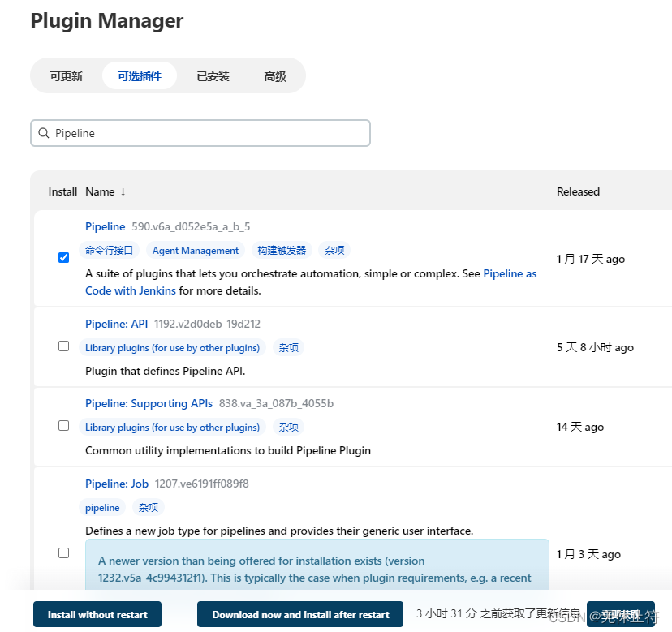Screen dimensions: 672x632
Task: Click the Agent Management category tag
Action: [x=196, y=250]
